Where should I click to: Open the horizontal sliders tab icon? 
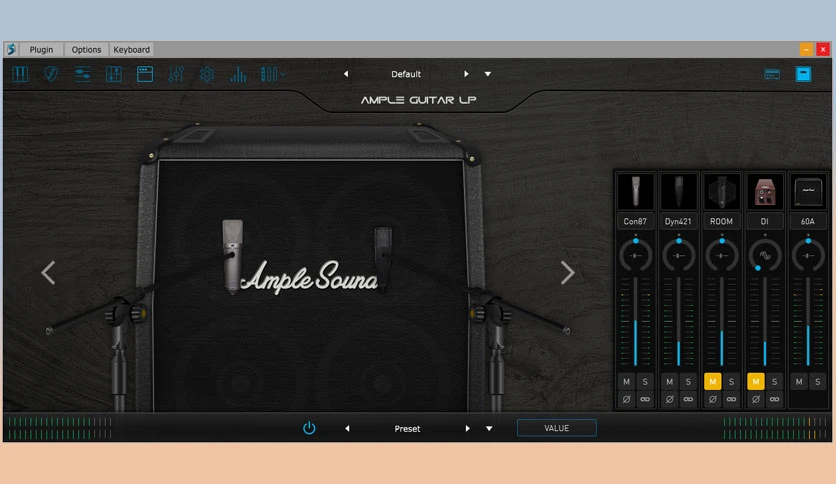pos(82,74)
